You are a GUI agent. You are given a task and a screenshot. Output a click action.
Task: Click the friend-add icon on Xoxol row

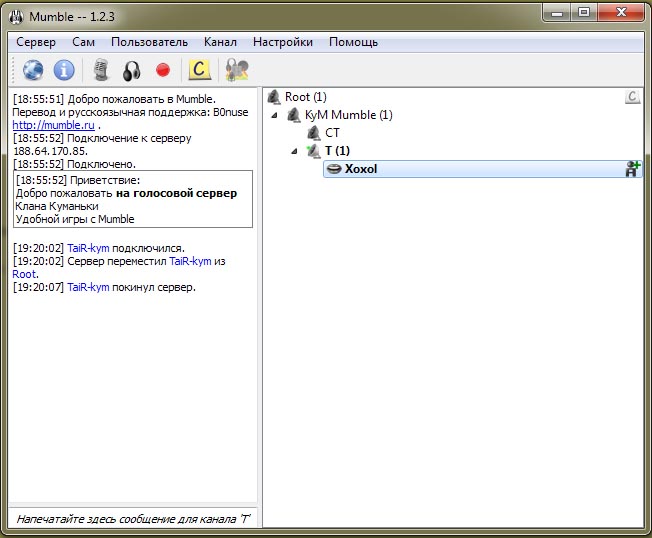[x=632, y=169]
